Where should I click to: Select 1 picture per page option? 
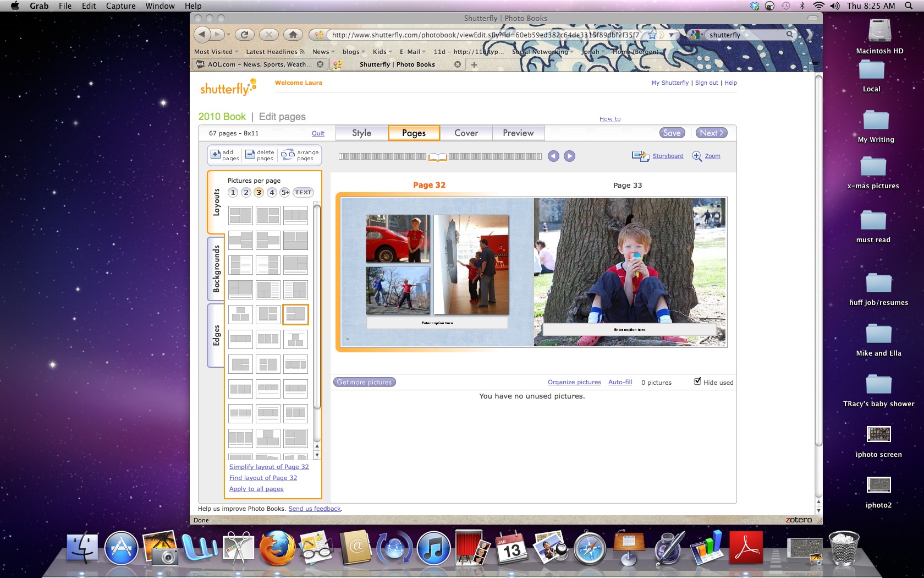(233, 193)
